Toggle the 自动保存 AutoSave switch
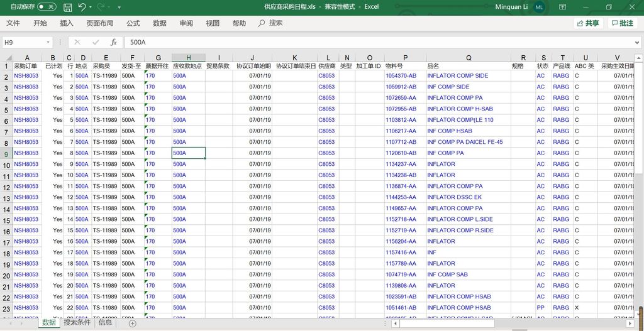Screen dimensions: 644x331 (x=47, y=7)
